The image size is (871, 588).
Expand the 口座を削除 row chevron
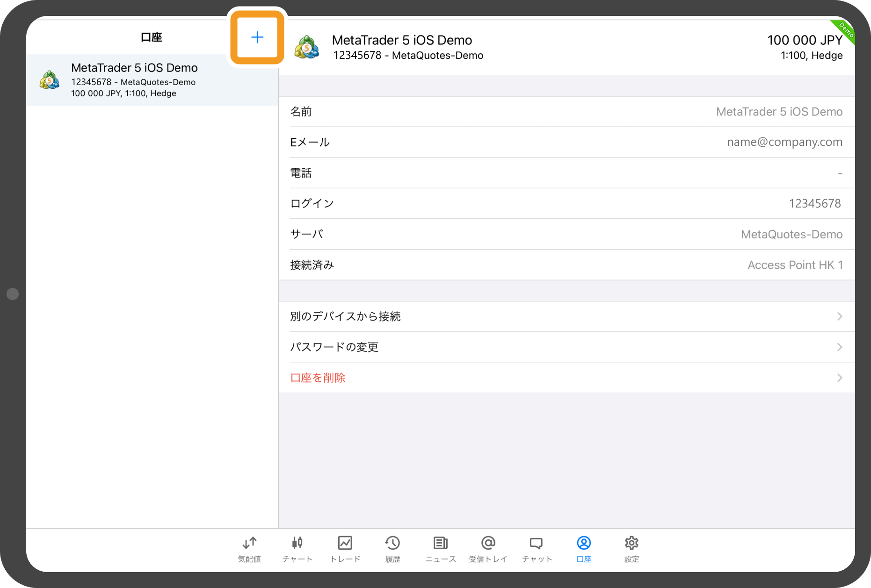click(840, 378)
